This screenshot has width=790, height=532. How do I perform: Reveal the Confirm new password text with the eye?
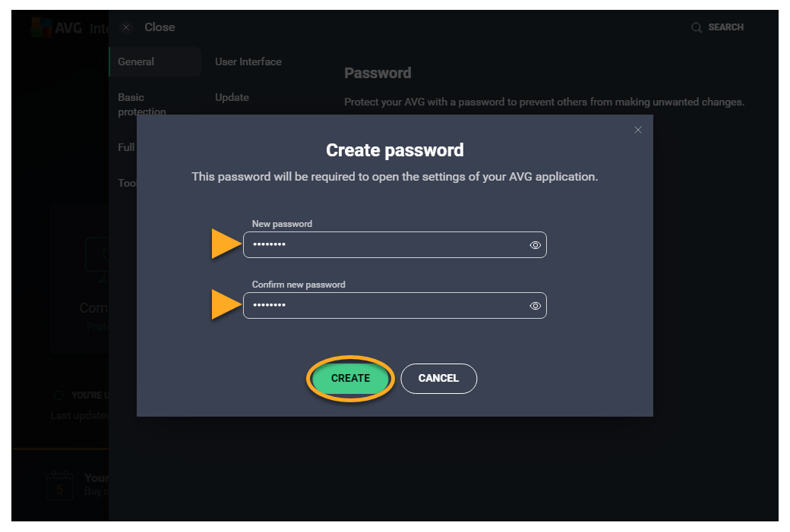point(535,306)
